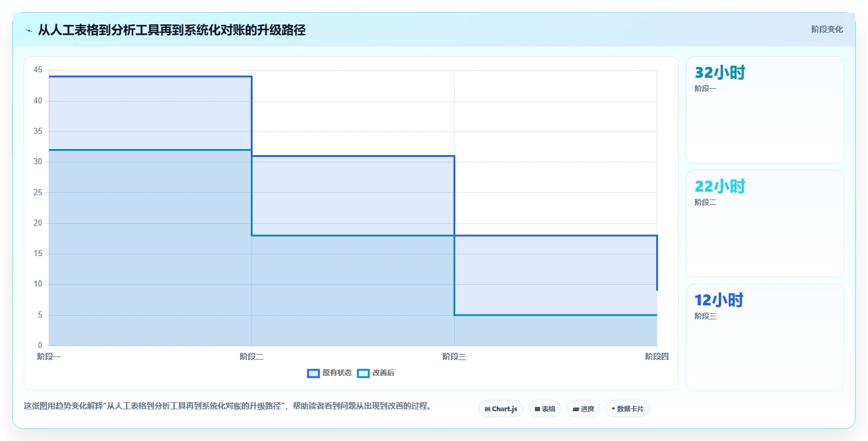Click the x-axis label 阶段四
Image resolution: width=868 pixels, height=441 pixels.
tap(657, 356)
